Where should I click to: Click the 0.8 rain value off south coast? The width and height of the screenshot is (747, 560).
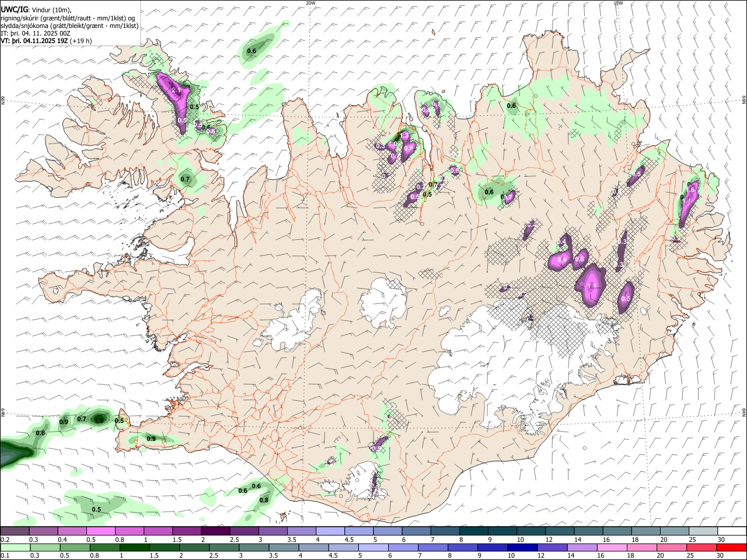point(264,500)
